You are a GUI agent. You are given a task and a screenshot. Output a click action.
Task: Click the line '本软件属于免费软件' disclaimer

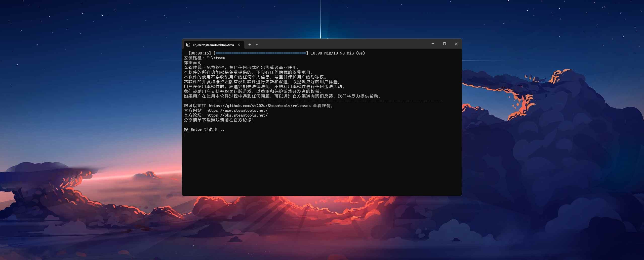[x=242, y=68]
